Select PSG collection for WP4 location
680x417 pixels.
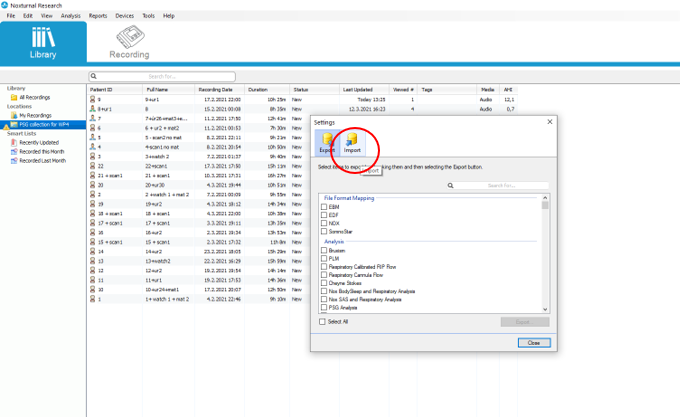[x=46, y=124]
